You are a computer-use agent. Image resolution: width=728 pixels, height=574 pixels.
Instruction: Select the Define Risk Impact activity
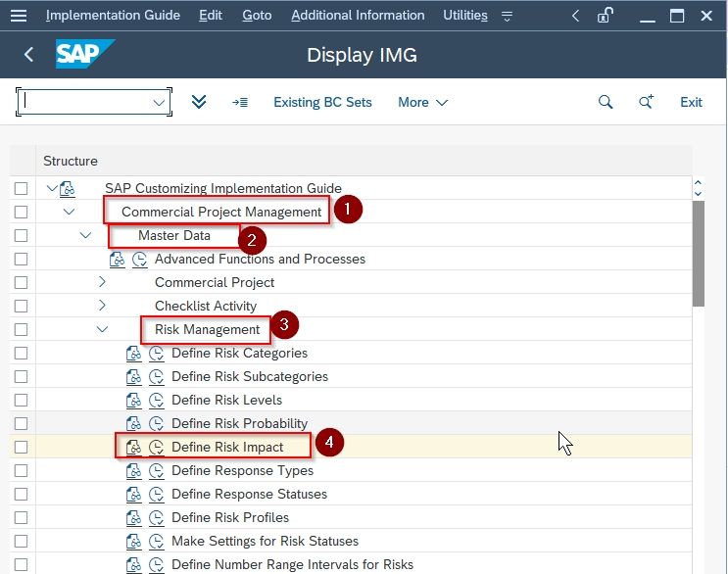227,448
